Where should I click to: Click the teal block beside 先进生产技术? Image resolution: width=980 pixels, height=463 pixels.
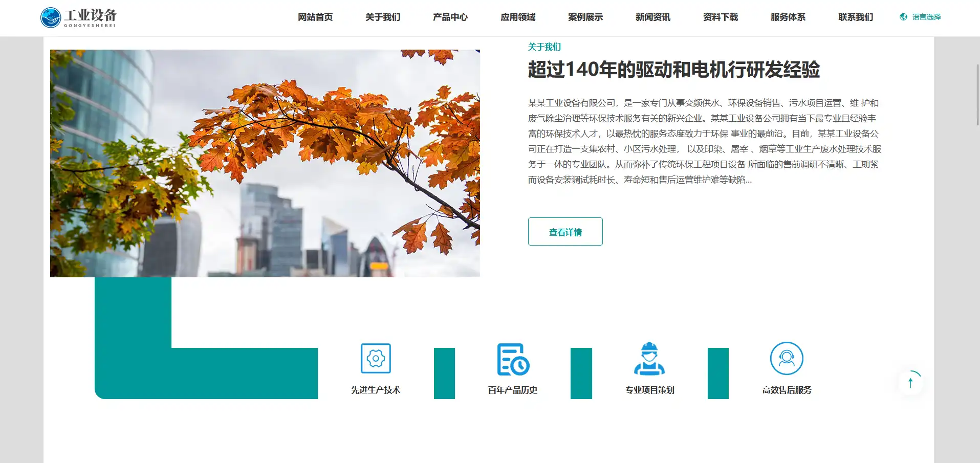pos(444,373)
